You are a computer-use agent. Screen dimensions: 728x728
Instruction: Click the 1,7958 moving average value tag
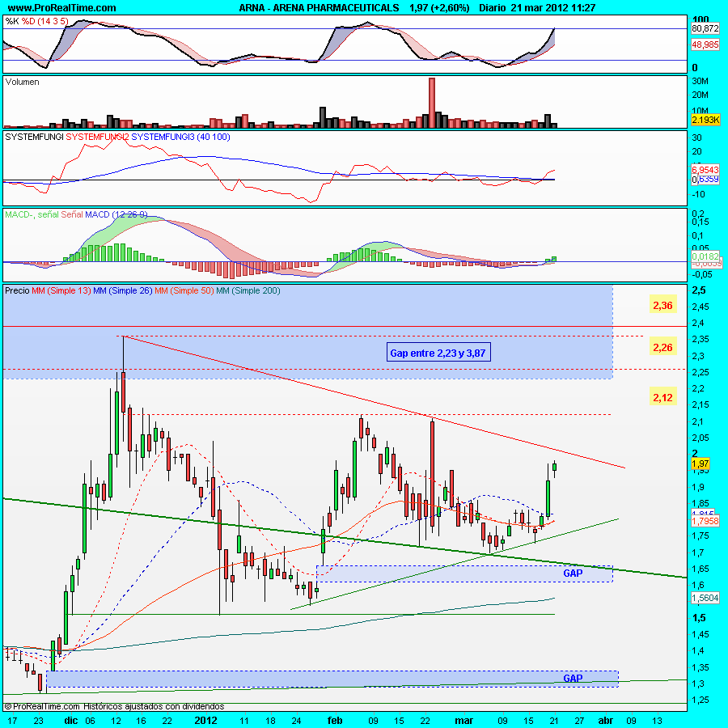(x=705, y=521)
